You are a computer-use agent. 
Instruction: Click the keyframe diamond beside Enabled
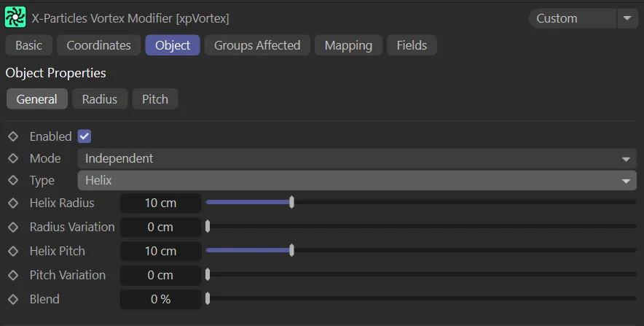click(13, 136)
